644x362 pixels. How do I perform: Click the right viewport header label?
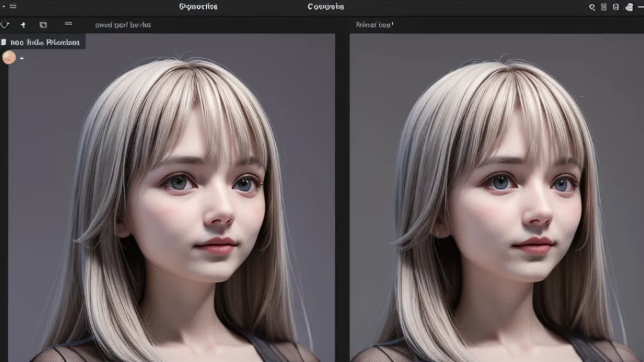(374, 25)
